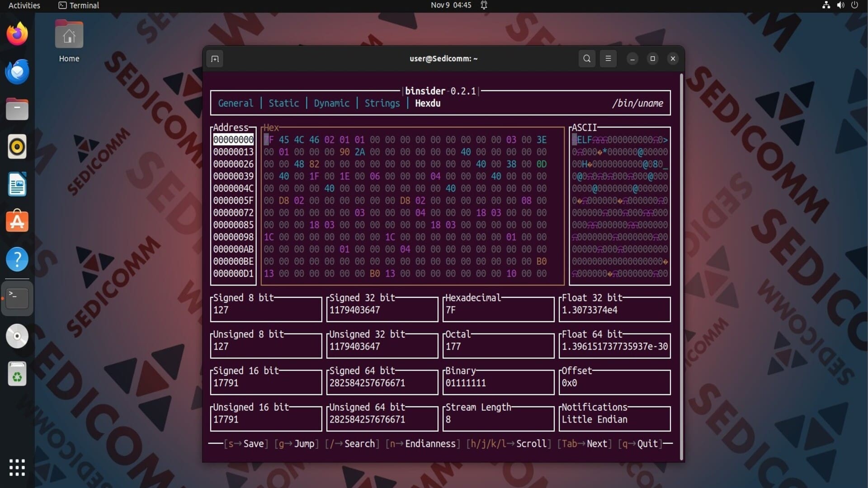Select the Dynamic tab in binsider
868x488 pixels.
pyautogui.click(x=331, y=103)
